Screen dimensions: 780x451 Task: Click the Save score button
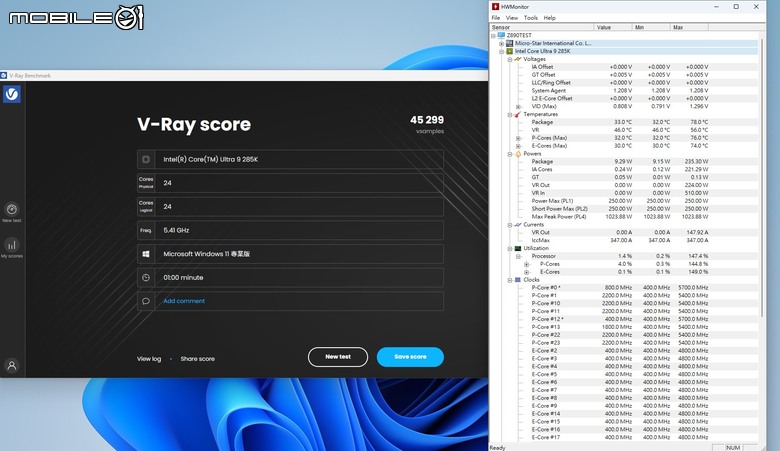coord(410,357)
